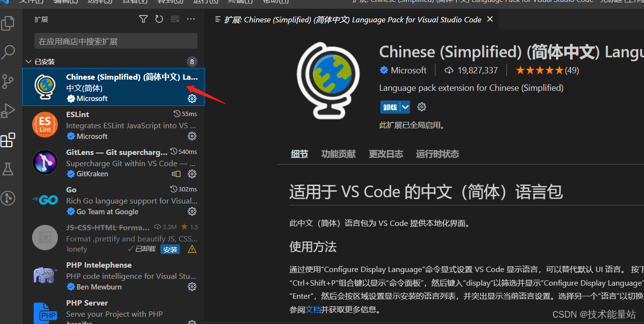This screenshot has width=644, height=324.
Task: Open the Search view in activity bar
Action: pyautogui.click(x=8, y=52)
